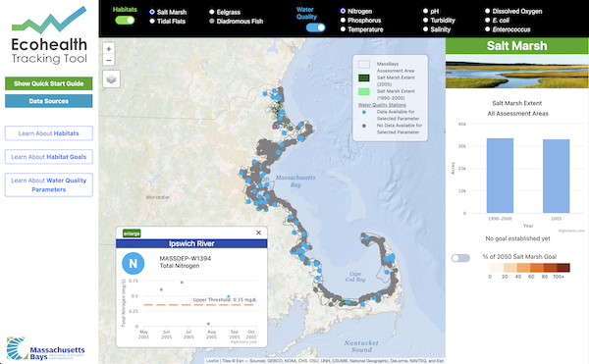Select the Eelgrass habitat option
Screen dimensions: 589x364
(x=225, y=12)
